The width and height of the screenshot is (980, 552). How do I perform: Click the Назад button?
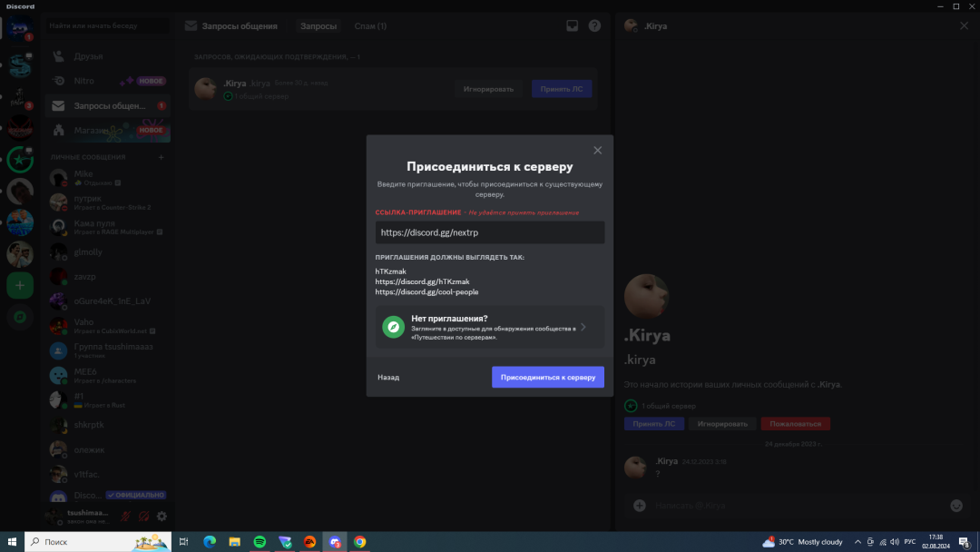click(388, 377)
